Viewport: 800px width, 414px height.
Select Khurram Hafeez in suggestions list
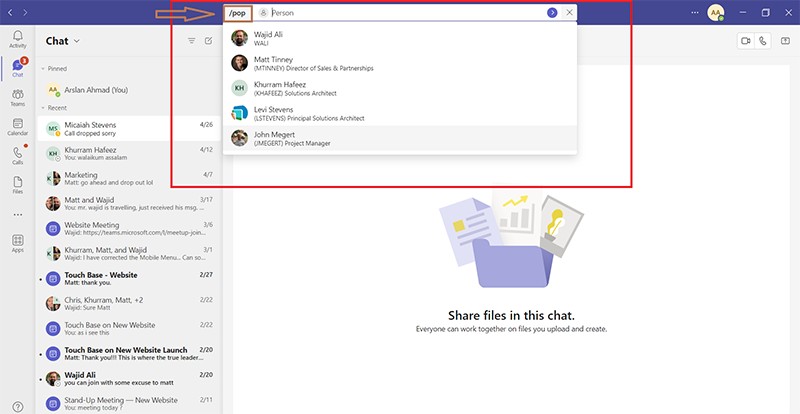400,88
